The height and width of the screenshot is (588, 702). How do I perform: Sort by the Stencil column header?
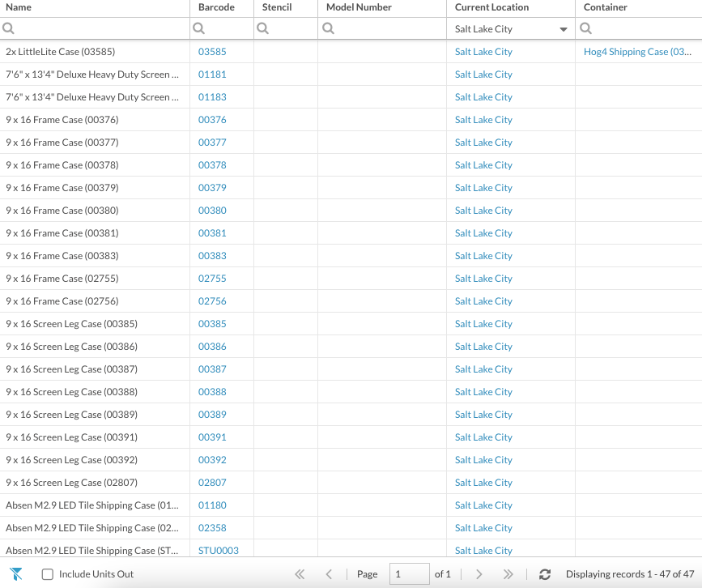(x=277, y=7)
